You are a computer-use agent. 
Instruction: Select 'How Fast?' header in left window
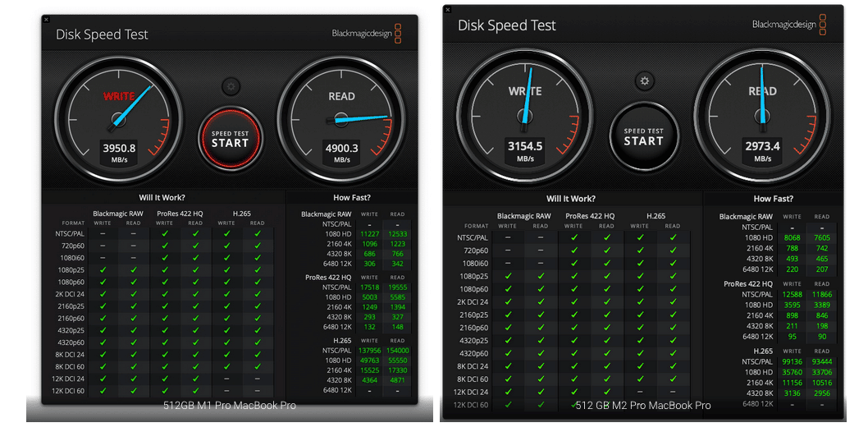coord(352,197)
